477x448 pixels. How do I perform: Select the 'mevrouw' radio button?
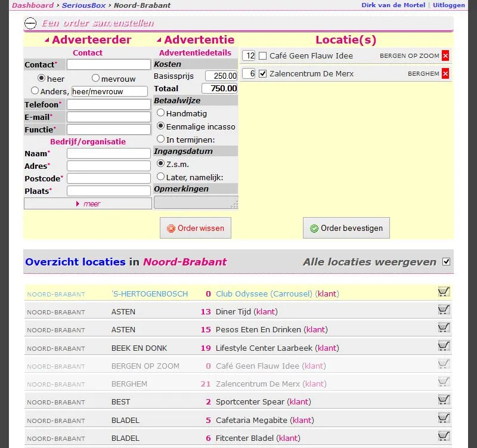coord(95,78)
